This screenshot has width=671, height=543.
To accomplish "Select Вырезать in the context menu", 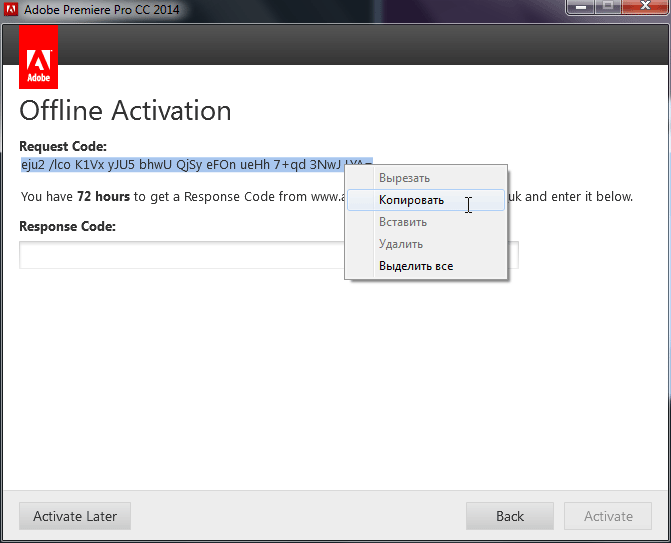I will click(x=426, y=178).
